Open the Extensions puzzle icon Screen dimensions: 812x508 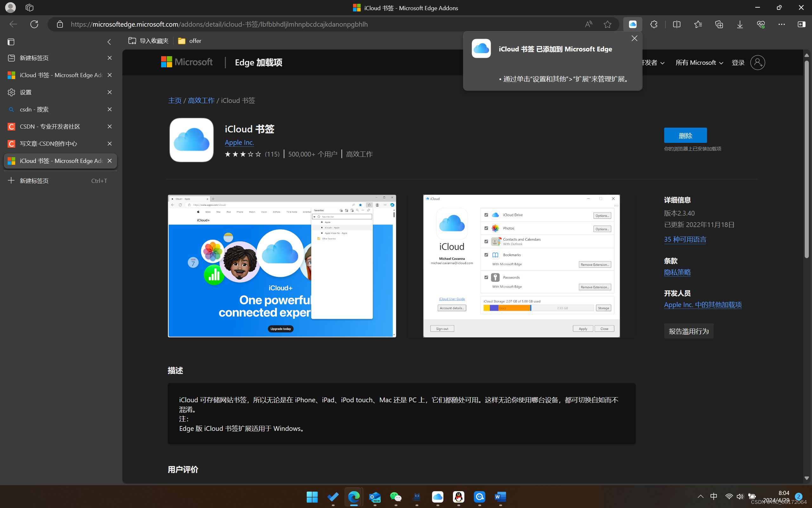click(x=654, y=24)
